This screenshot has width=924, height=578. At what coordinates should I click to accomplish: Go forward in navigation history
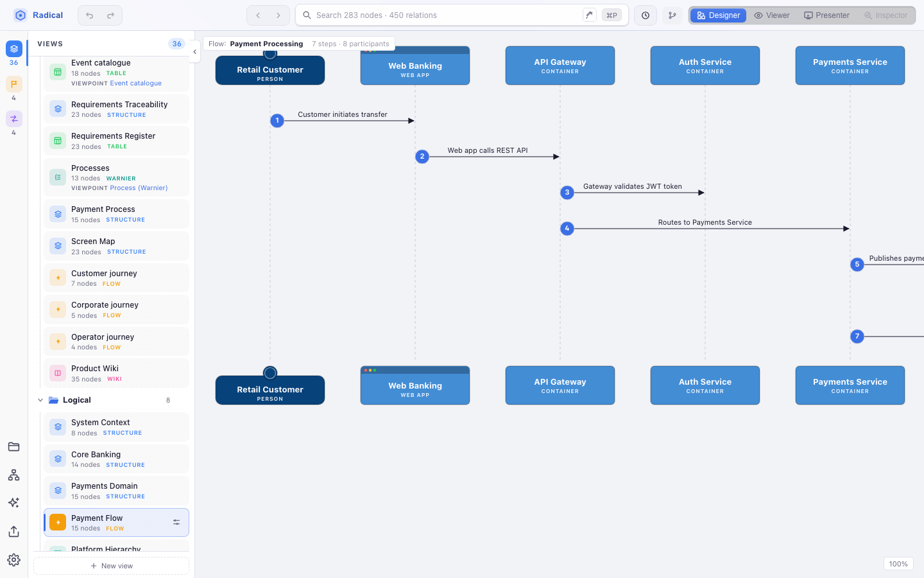(x=278, y=15)
